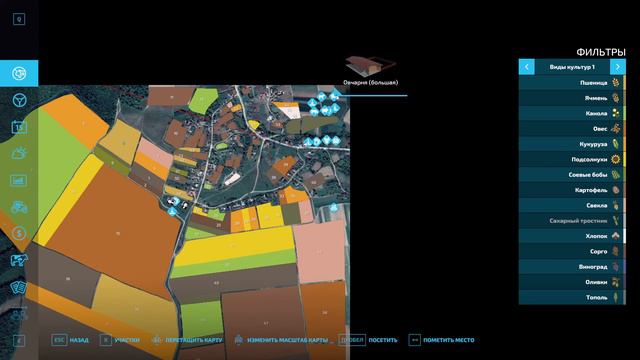This screenshot has width=640, height=360.
Task: Click the E key hint icon
Action: 19,341
